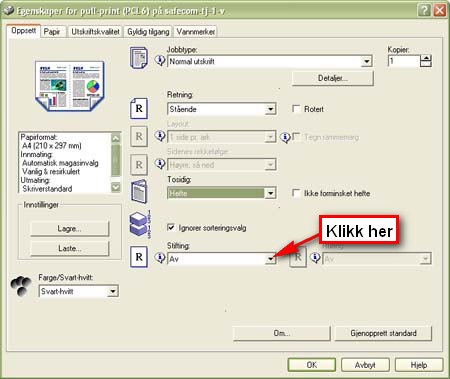The image size is (450, 379).
Task: Click the info icon beside Stifting
Action: coord(160,258)
